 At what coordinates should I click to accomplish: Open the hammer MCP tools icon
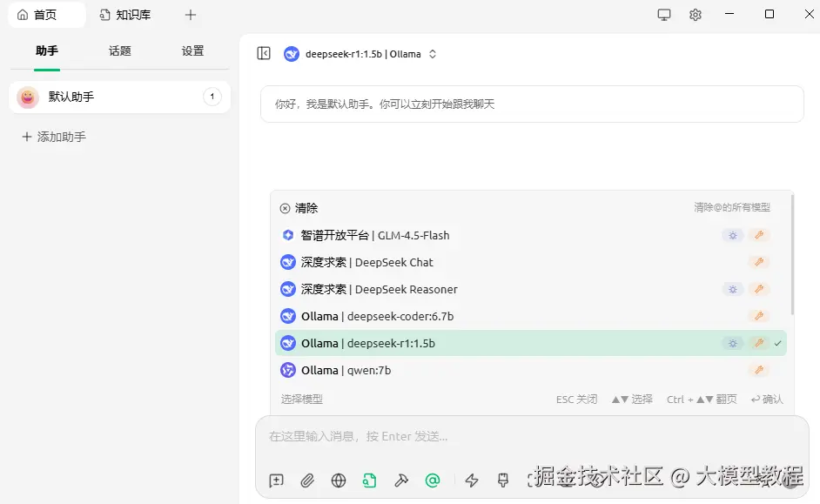coord(401,480)
